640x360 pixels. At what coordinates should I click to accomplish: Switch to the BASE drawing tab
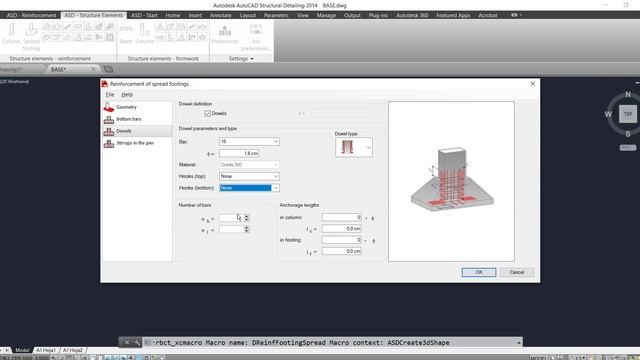(x=58, y=69)
